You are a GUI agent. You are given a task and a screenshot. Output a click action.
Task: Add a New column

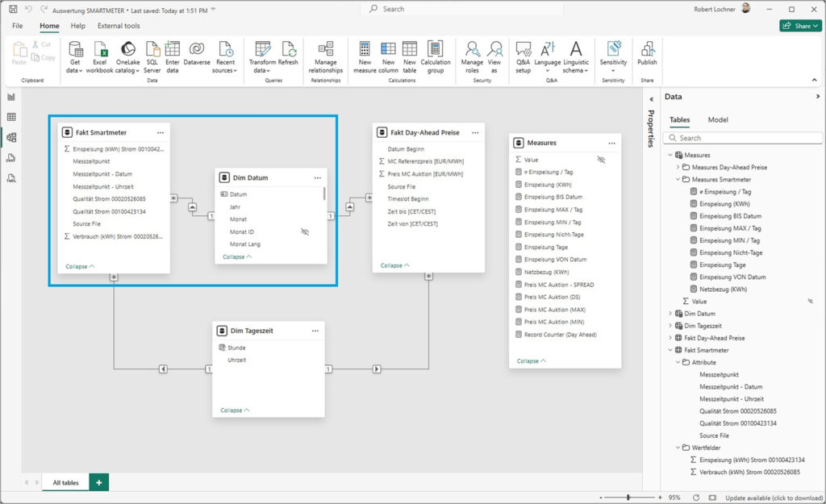click(388, 57)
